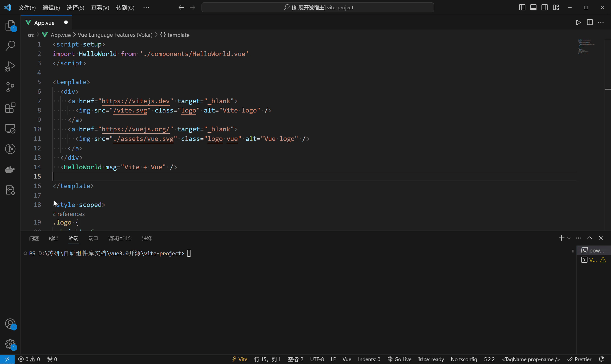This screenshot has height=364, width=611.
Task: Toggle secondary side bar visibility
Action: pos(544,8)
